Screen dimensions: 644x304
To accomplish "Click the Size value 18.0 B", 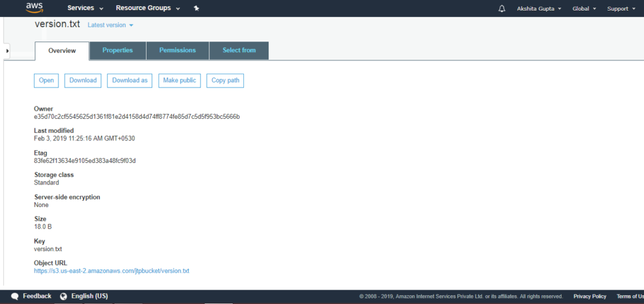I will coord(43,227).
